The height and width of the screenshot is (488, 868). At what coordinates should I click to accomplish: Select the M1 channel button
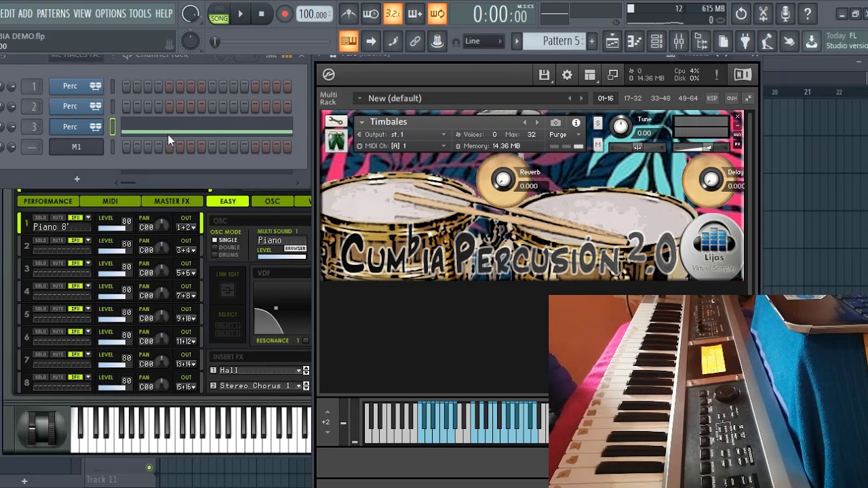coord(77,147)
